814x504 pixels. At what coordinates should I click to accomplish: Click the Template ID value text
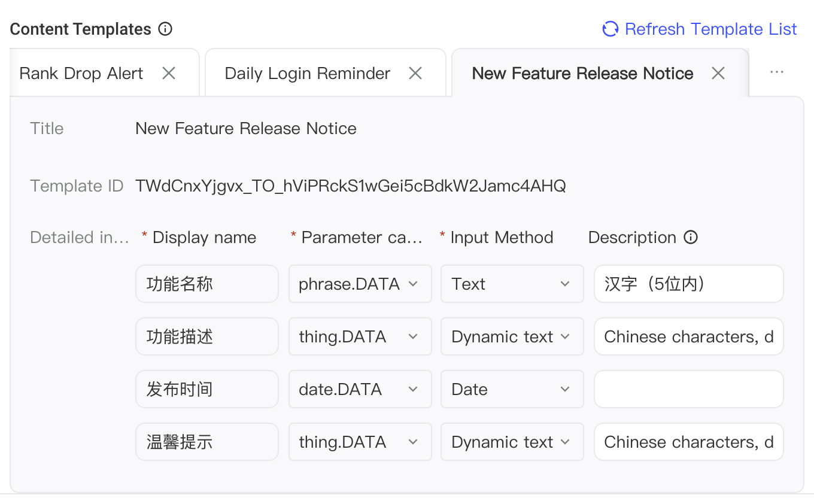click(x=351, y=186)
